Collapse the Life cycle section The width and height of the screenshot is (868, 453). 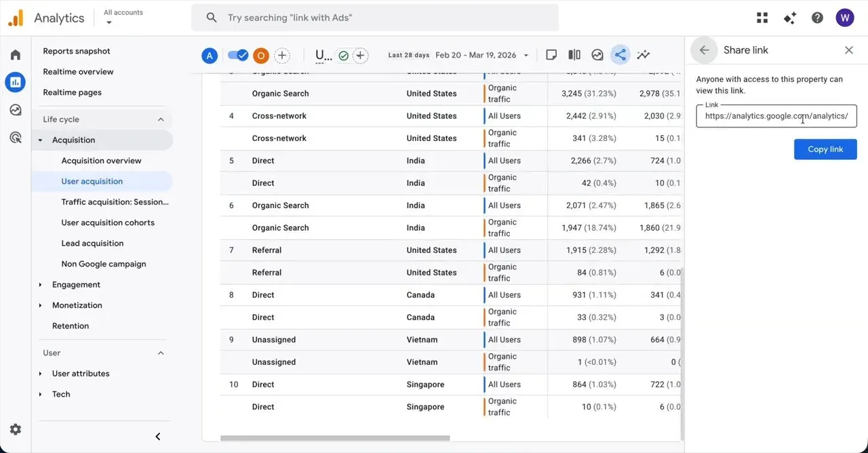pyautogui.click(x=161, y=119)
